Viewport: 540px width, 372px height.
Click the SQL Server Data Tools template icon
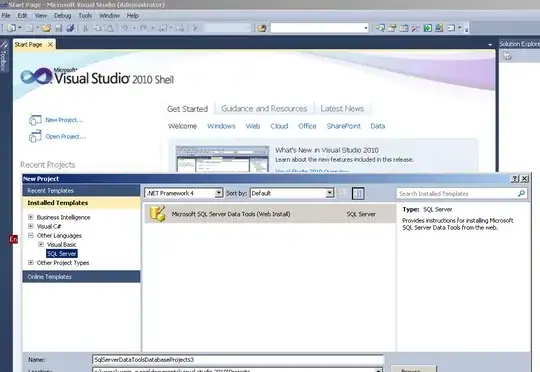(x=158, y=214)
